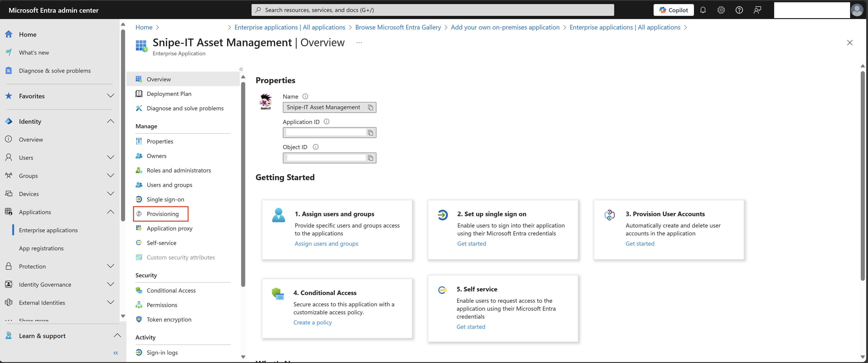
Task: Open the settings gear icon
Action: (x=721, y=10)
